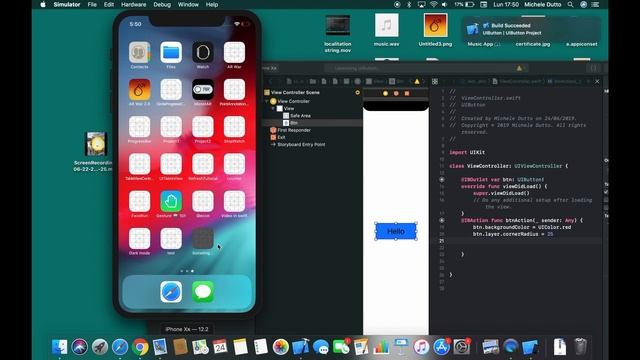Open Siri from the macOS Dock

pos(80,347)
